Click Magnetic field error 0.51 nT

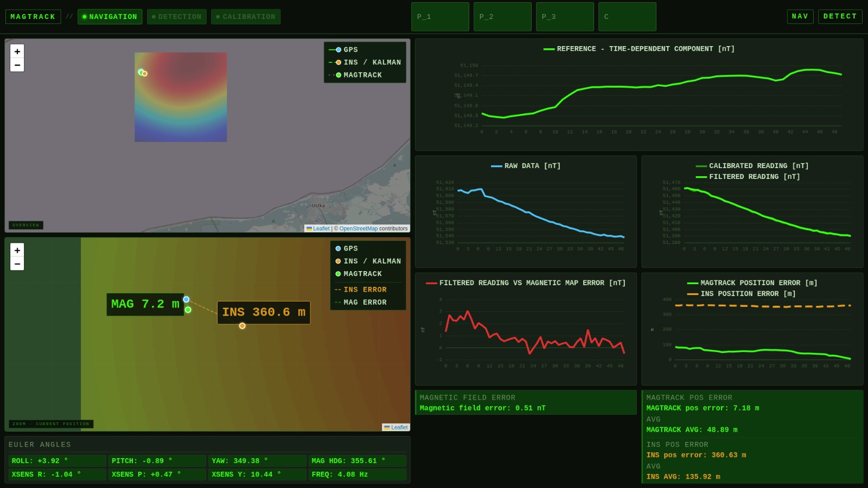tap(482, 408)
